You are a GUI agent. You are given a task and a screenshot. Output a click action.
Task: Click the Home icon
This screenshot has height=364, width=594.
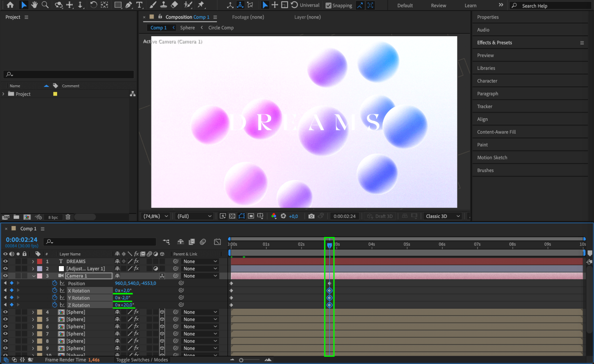pos(10,5)
